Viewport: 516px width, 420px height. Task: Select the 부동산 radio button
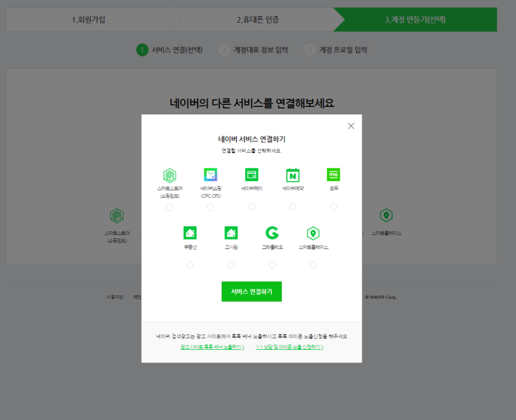point(190,265)
